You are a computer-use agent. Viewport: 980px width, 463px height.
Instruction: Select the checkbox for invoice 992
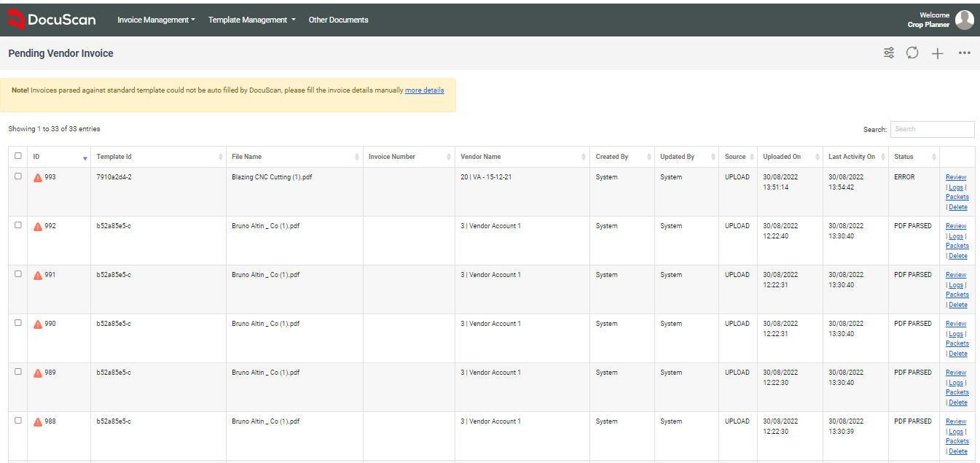pos(17,225)
